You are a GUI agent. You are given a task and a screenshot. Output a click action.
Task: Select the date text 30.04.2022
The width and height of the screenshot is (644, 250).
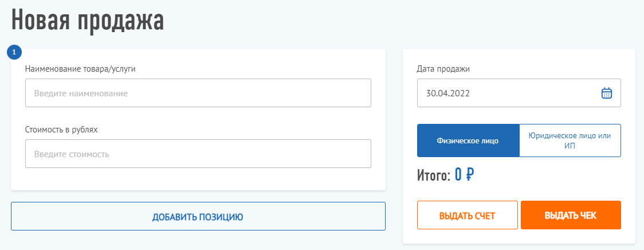tap(447, 93)
